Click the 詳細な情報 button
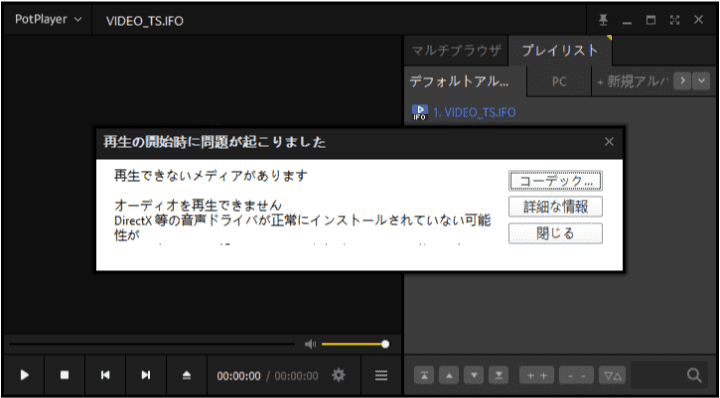The image size is (720, 398). tap(555, 207)
